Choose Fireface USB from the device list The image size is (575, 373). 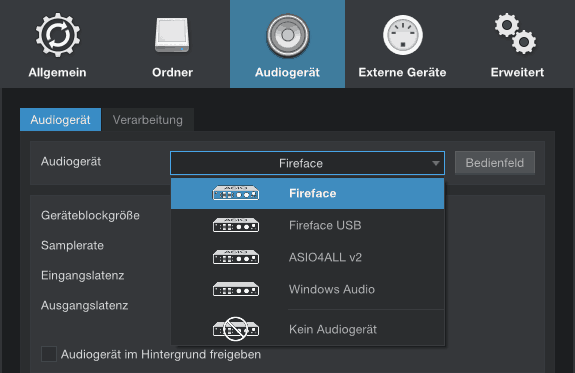[307, 225]
